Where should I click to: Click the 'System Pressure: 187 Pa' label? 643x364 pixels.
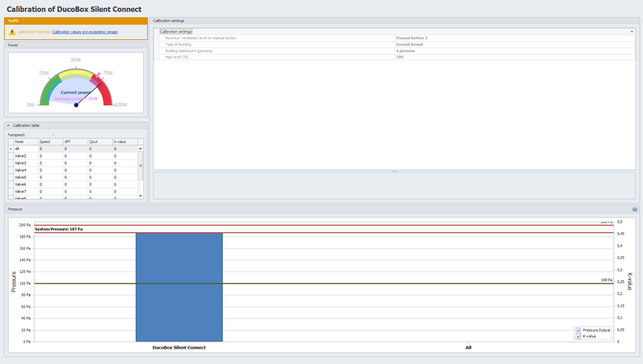[59, 229]
